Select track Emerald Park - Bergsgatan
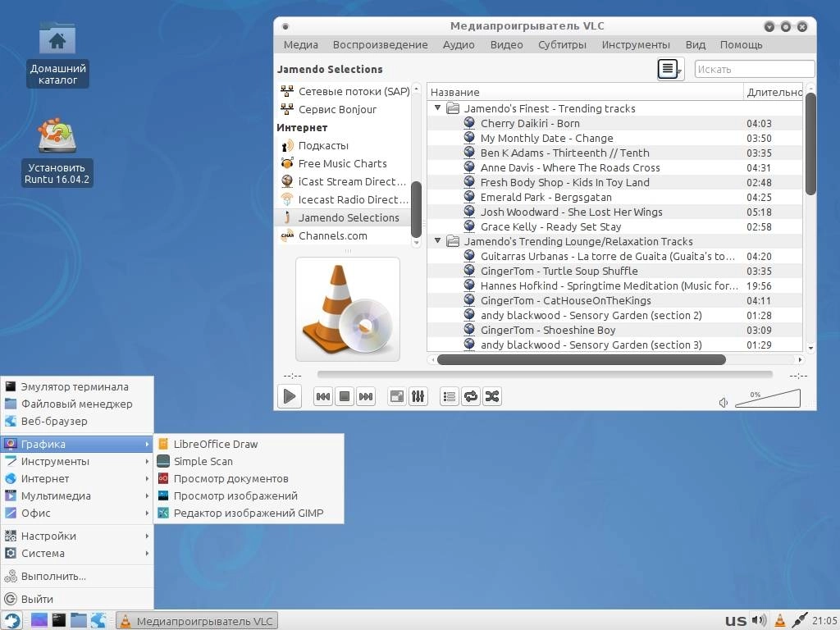Image resolution: width=840 pixels, height=630 pixels. click(x=615, y=197)
